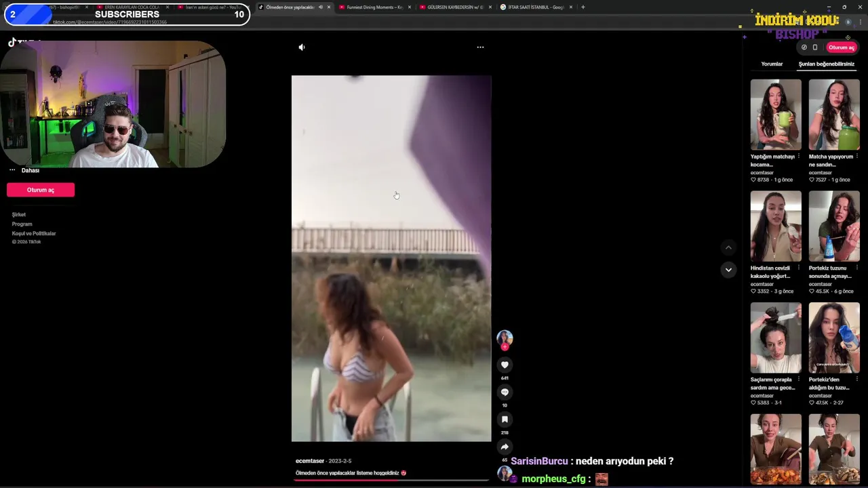The width and height of the screenshot is (868, 488).
Task: Open comments via the speech bubble icon
Action: tap(505, 392)
